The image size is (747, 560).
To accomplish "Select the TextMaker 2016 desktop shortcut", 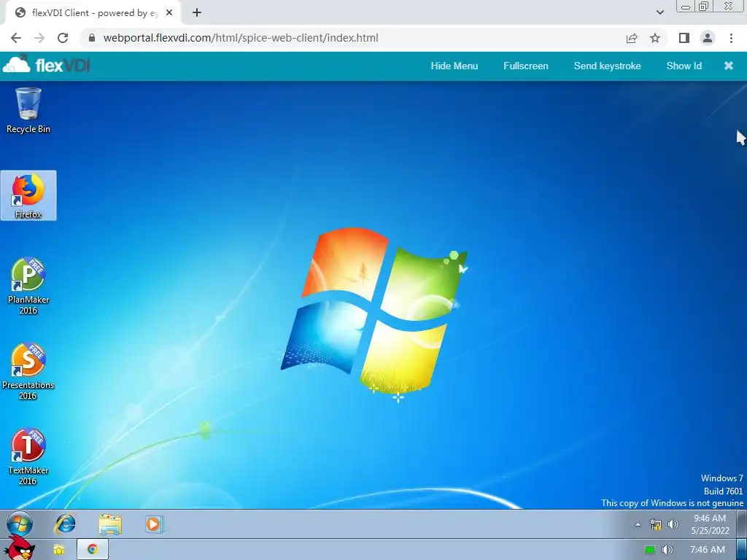I will click(x=28, y=456).
